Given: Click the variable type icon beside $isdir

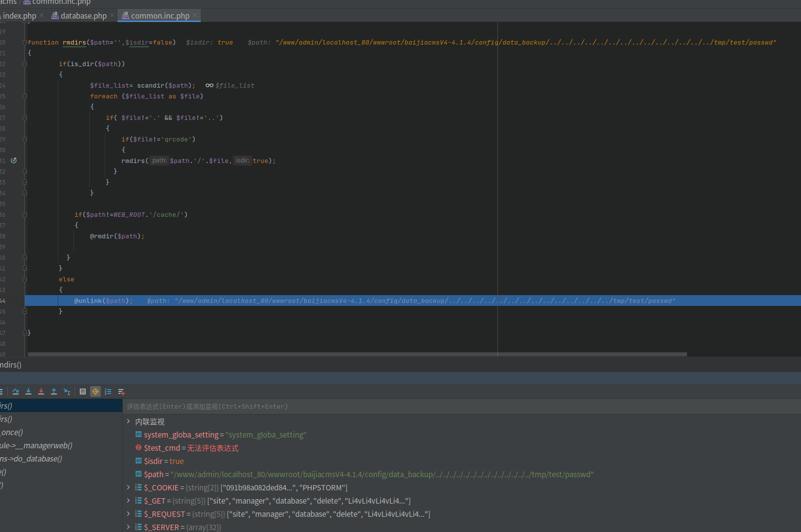Looking at the screenshot, I should pyautogui.click(x=139, y=461).
